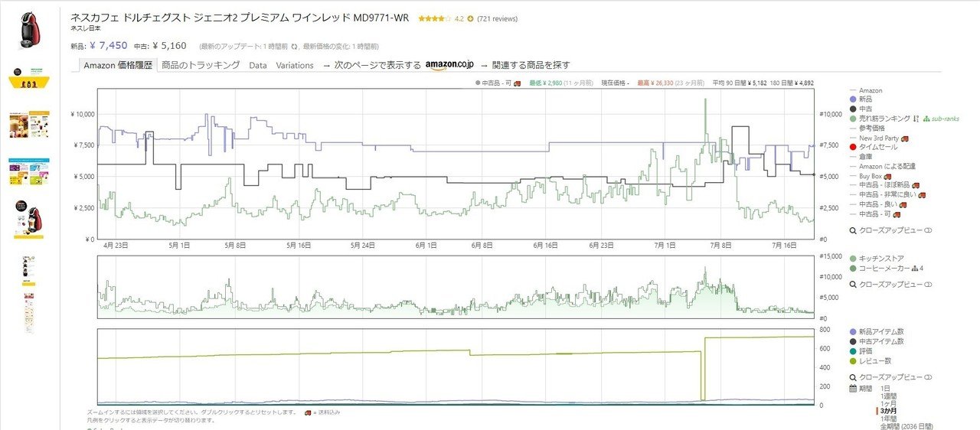This screenshot has width=980, height=430.
Task: Toggle 中古品 - ほぼ新品 series
Action: 884,185
